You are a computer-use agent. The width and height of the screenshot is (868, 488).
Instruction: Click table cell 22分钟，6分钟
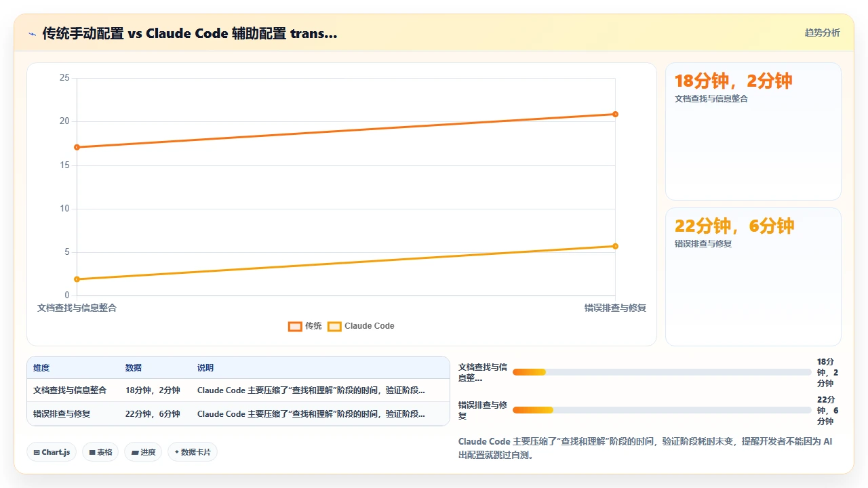coord(153,413)
